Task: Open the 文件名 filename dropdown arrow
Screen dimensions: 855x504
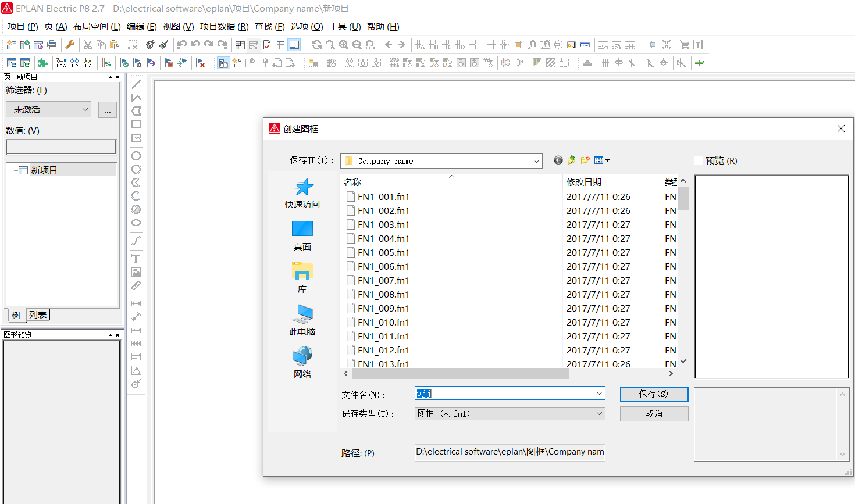Action: point(599,394)
